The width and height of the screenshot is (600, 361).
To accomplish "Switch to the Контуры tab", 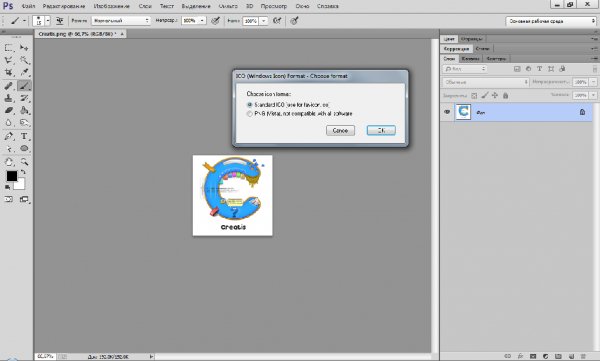I will [x=496, y=59].
